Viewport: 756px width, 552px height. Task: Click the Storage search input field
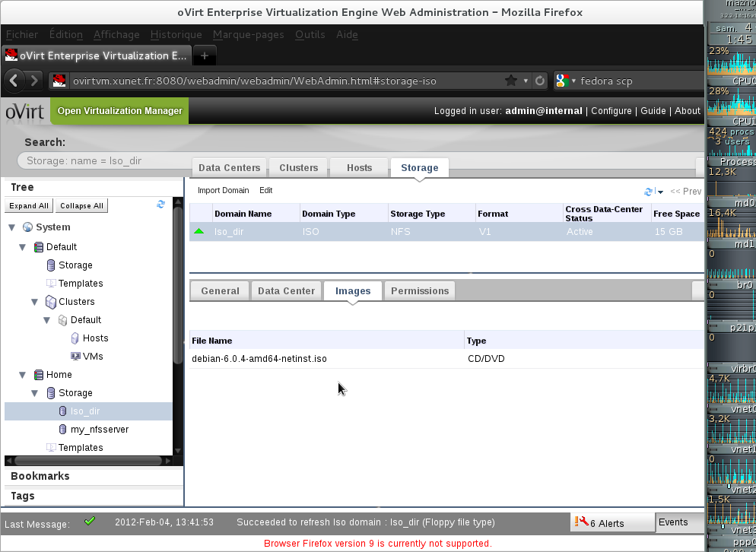[103, 160]
